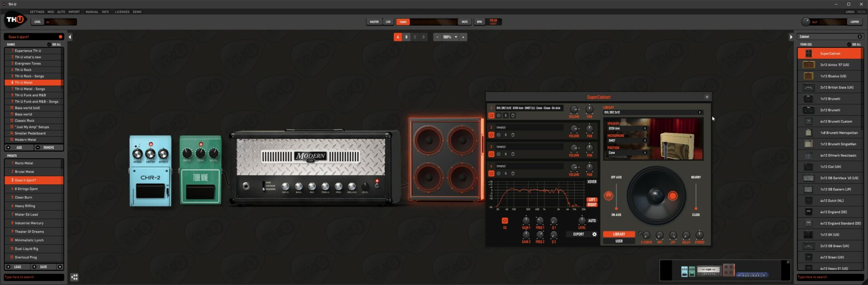Click the SAVE preset button

coord(43,267)
